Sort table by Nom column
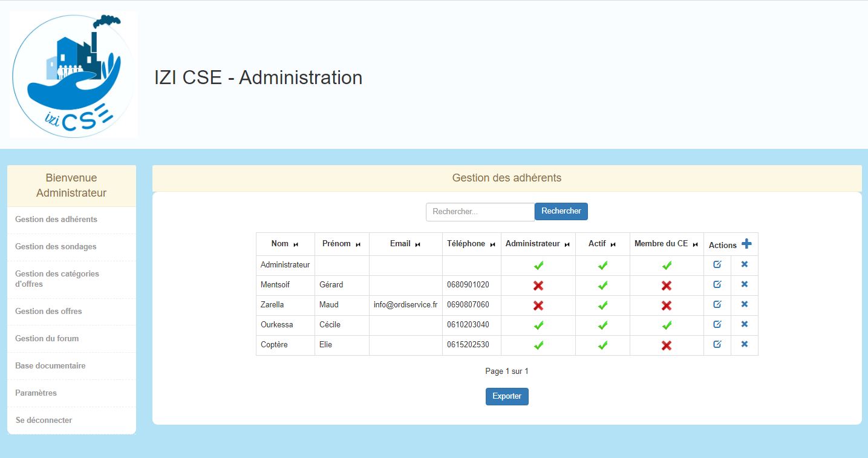Image resolution: width=868 pixels, height=458 pixels. click(x=296, y=244)
